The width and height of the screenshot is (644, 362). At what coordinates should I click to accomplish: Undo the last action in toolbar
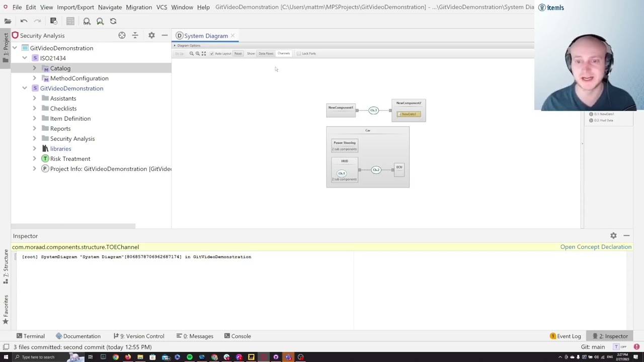tap(24, 21)
